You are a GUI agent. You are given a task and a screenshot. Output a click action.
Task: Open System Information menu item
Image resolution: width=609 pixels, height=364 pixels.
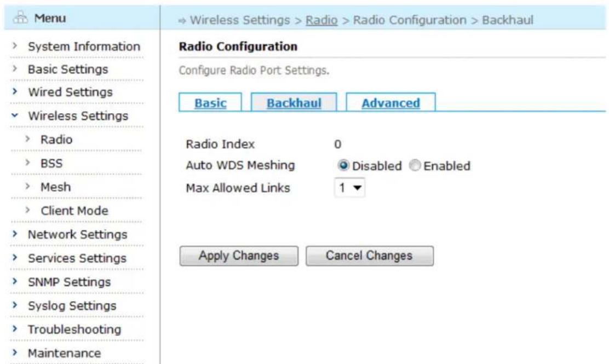(84, 47)
